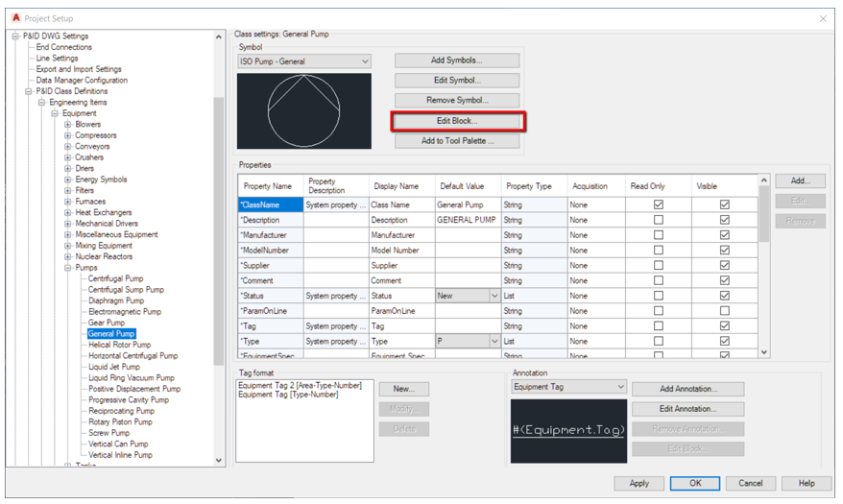Expand the Blowers node
Screen dimensions: 843x504
tap(68, 124)
